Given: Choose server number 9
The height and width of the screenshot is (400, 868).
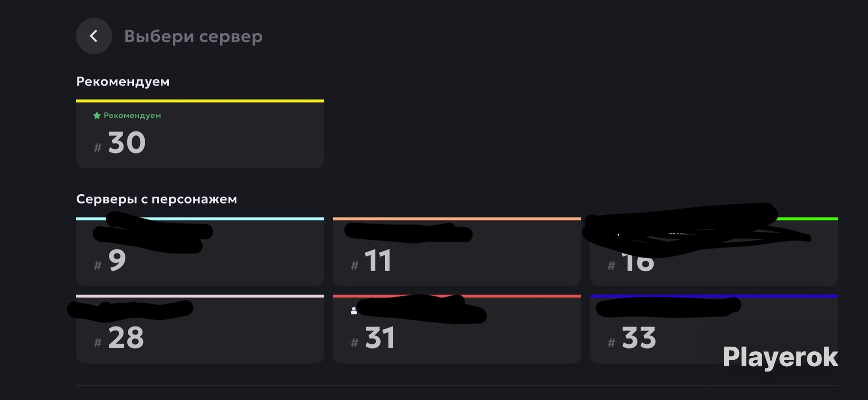Looking at the screenshot, I should (200, 251).
